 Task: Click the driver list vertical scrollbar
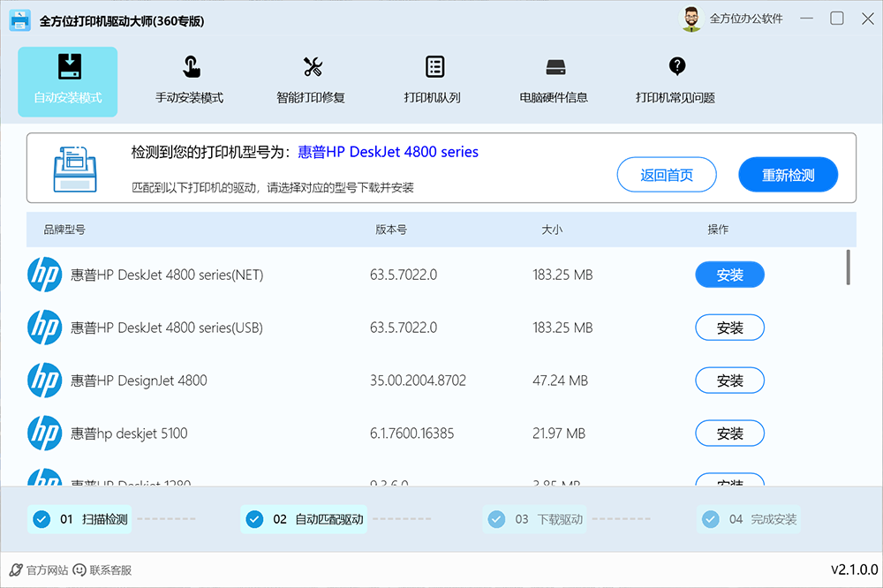848,267
